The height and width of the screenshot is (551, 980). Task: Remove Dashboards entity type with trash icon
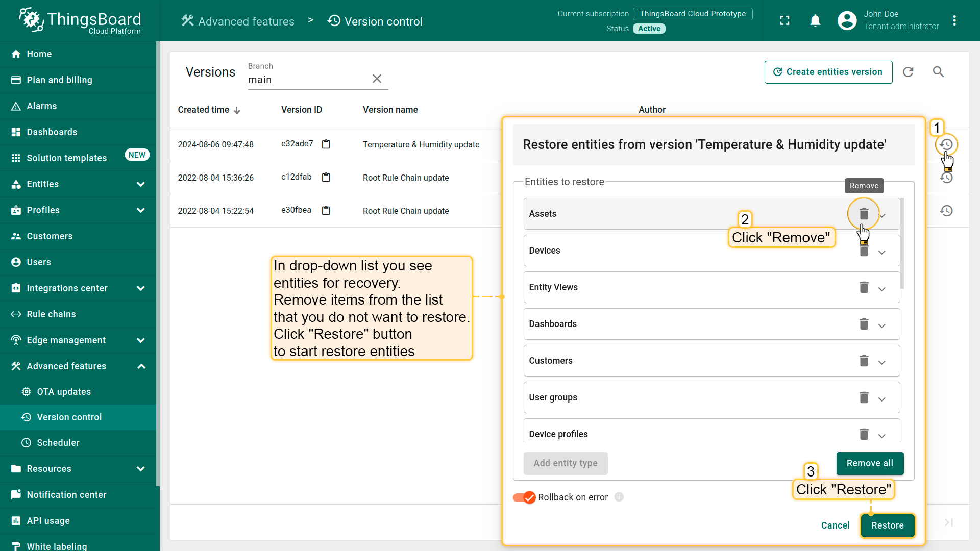tap(864, 324)
